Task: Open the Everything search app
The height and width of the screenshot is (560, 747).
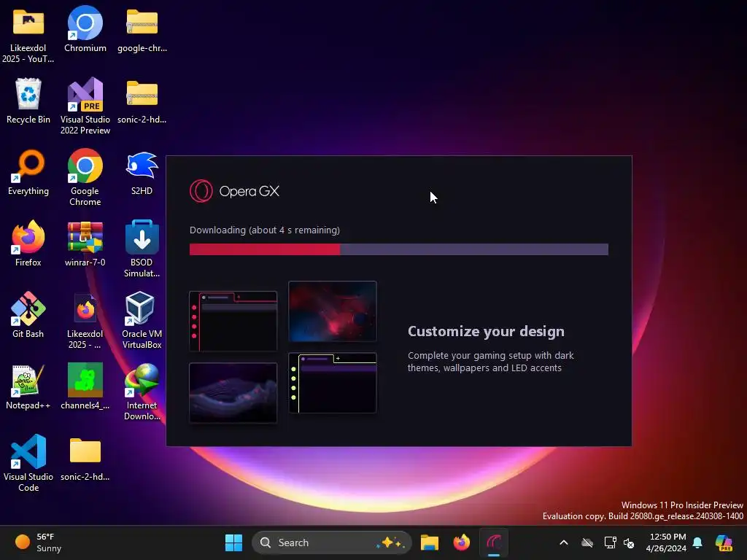Action: click(x=28, y=172)
